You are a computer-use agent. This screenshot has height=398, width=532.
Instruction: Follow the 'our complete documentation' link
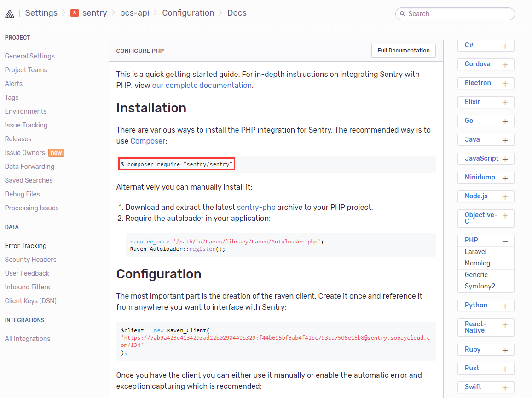pyautogui.click(x=202, y=85)
